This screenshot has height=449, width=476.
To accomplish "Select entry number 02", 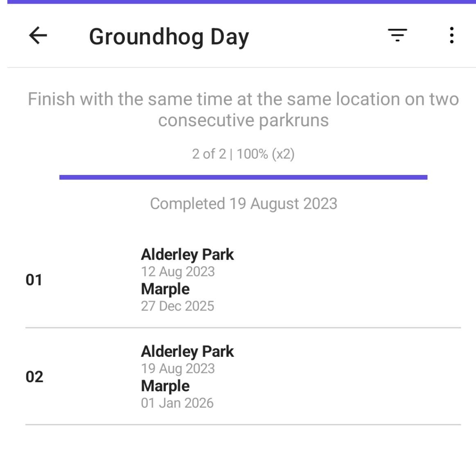I will pos(34,377).
